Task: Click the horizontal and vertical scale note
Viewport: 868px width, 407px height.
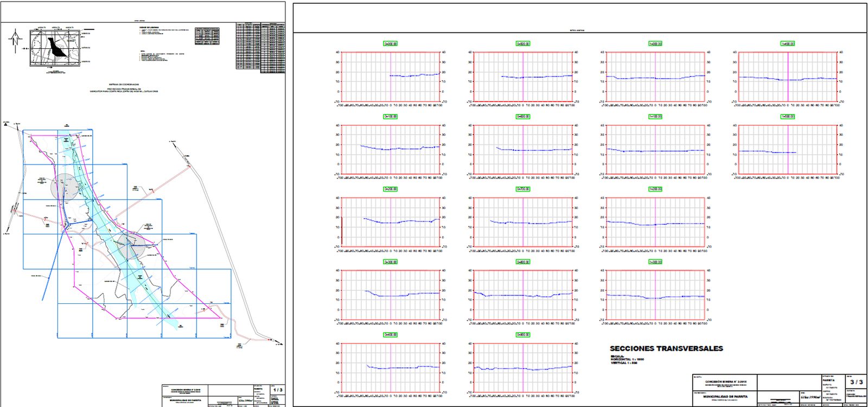Action: pyautogui.click(x=624, y=359)
